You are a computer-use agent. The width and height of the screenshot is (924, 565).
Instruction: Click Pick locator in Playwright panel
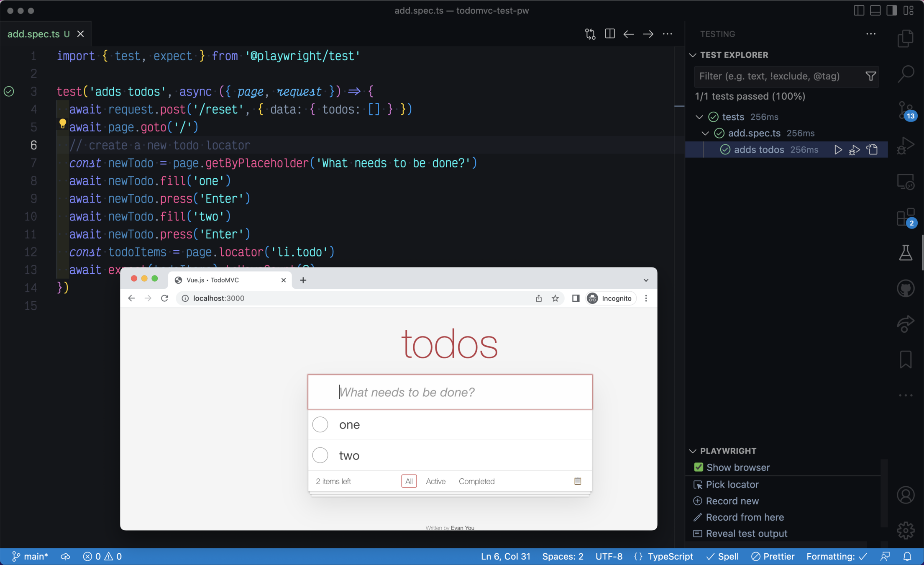coord(732,484)
